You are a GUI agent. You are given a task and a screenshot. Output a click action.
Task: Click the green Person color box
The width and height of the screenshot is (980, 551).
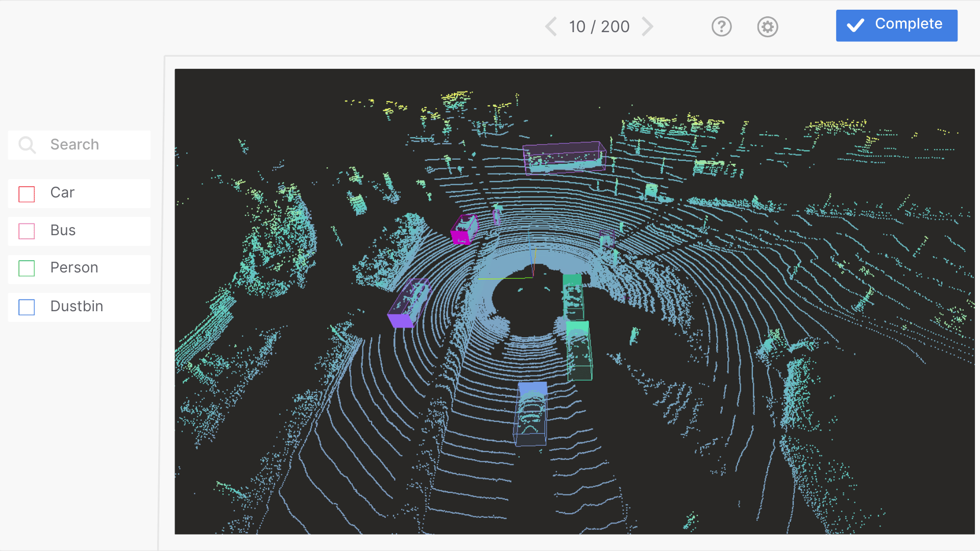(x=27, y=268)
